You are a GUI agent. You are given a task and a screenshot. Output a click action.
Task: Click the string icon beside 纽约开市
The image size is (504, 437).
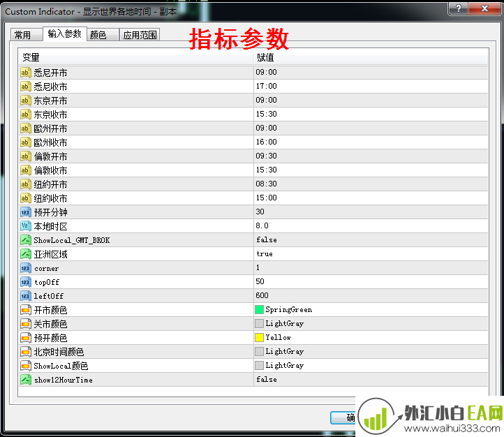click(25, 184)
